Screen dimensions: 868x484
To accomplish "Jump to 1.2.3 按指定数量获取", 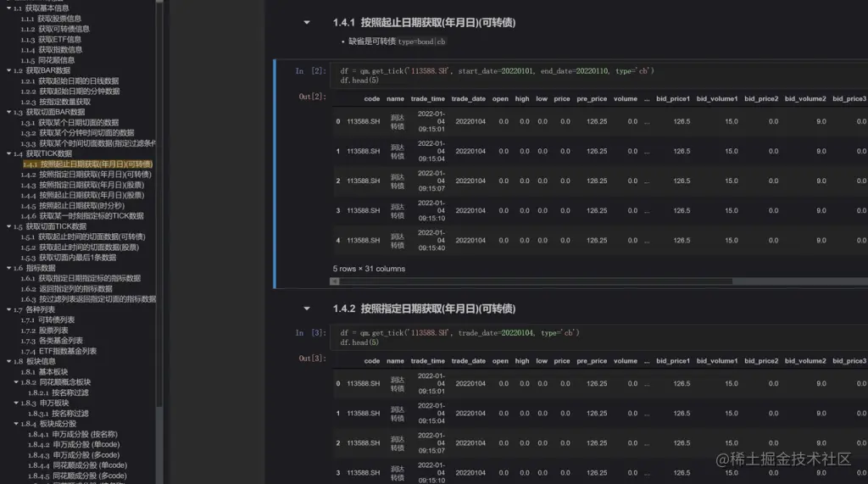I will pos(55,102).
